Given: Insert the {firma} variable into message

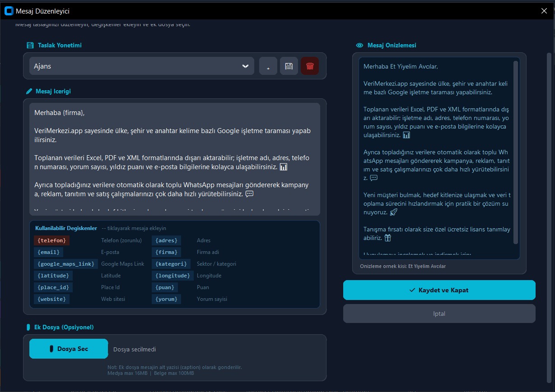Looking at the screenshot, I should (x=166, y=252).
